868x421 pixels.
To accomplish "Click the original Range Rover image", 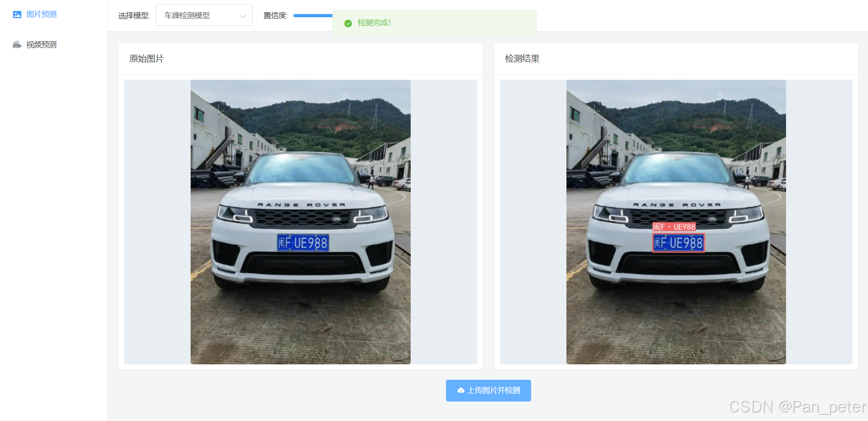I will pyautogui.click(x=300, y=222).
